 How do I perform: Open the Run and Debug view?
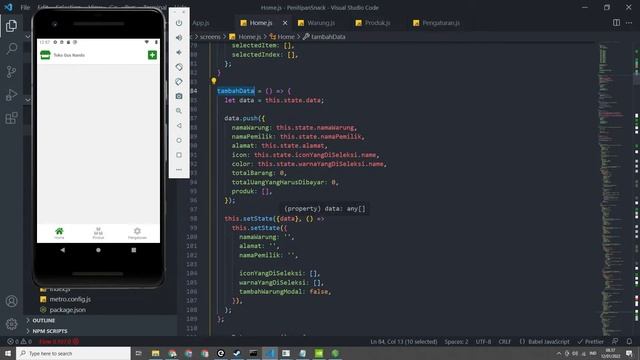point(11,95)
